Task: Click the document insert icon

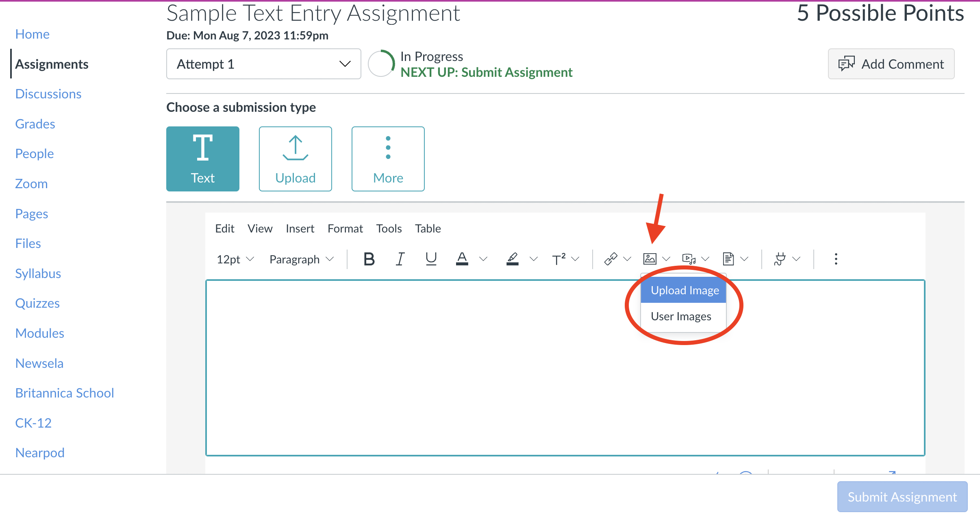Action: [728, 259]
